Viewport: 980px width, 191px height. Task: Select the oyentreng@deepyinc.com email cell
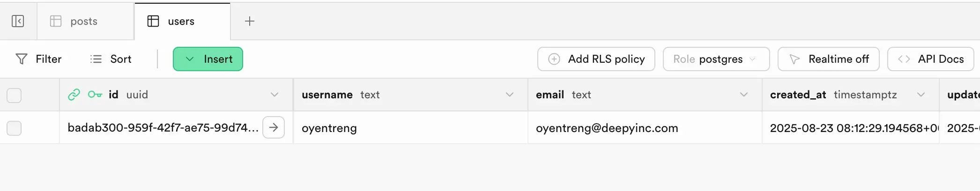[645, 128]
